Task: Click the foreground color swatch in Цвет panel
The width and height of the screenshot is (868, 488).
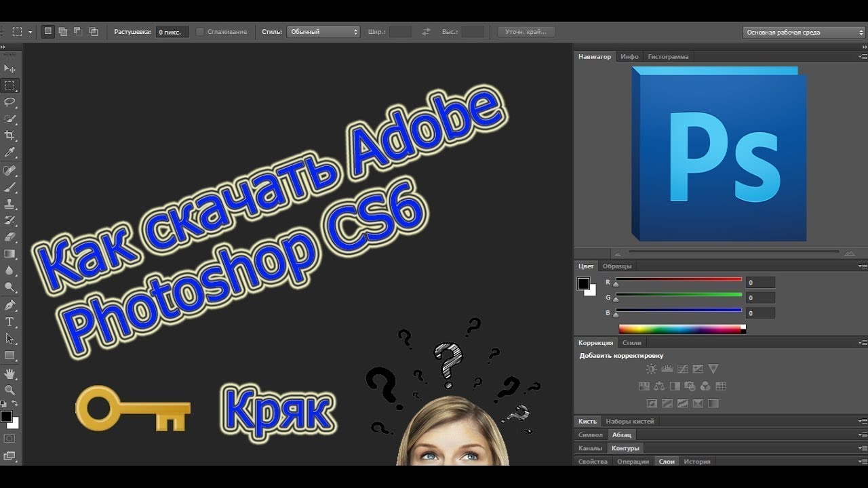Action: [x=583, y=283]
